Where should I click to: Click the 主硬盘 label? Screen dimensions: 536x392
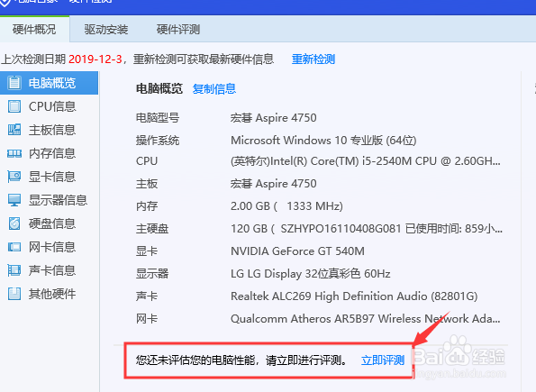152,229
